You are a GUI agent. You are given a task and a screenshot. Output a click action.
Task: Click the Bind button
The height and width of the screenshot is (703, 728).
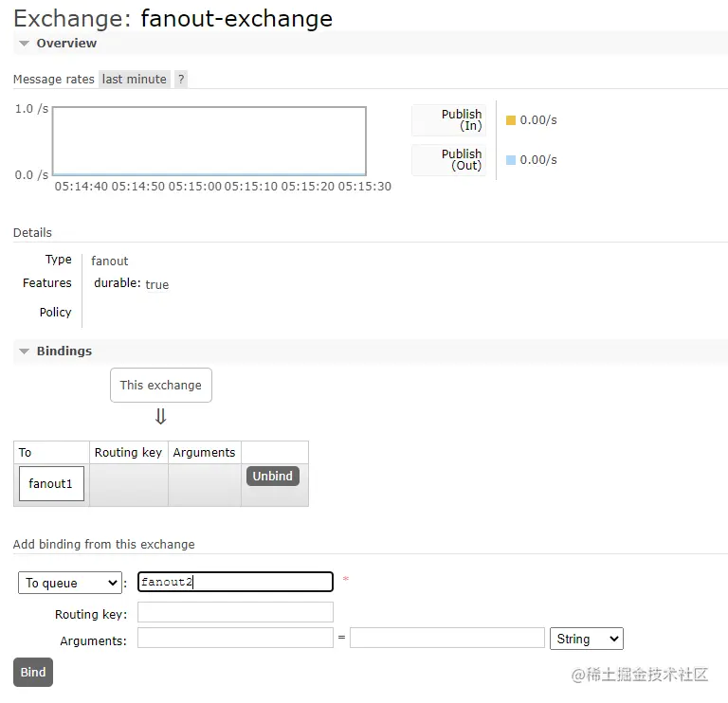[33, 672]
